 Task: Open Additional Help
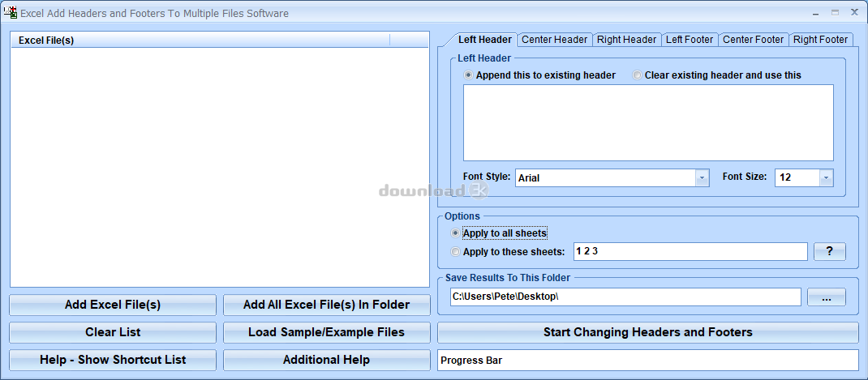tap(327, 360)
